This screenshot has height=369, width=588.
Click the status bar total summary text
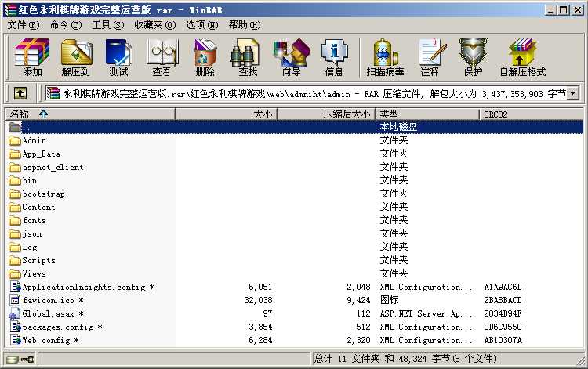[x=405, y=359]
